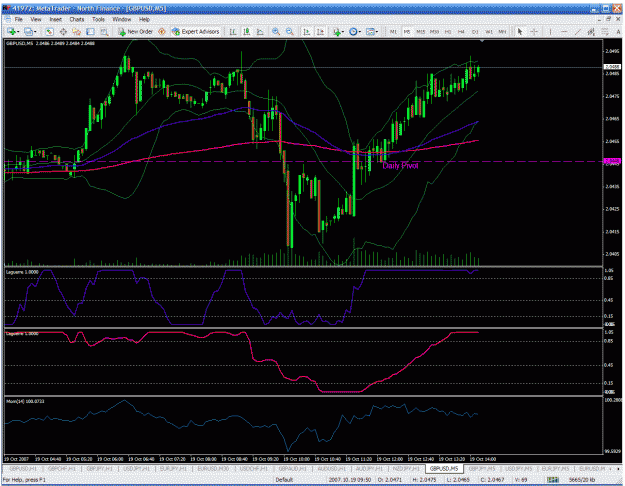Set timeframe to M1

393,31
